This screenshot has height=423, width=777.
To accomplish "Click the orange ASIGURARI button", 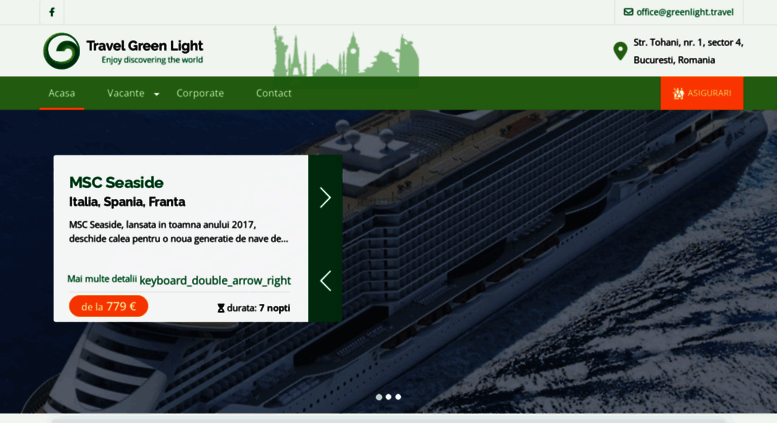I will [702, 93].
